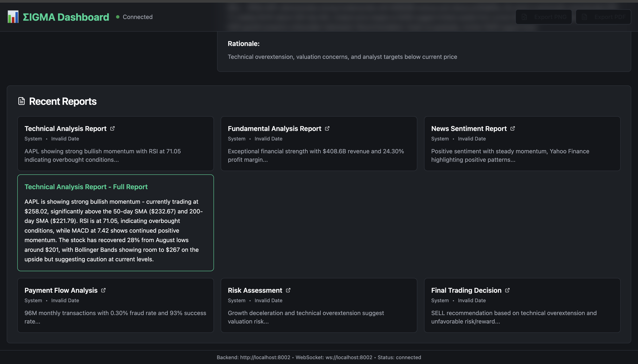The height and width of the screenshot is (364, 638).
Task: Open Fundamental Analysis Report external link icon
Action: [327, 128]
